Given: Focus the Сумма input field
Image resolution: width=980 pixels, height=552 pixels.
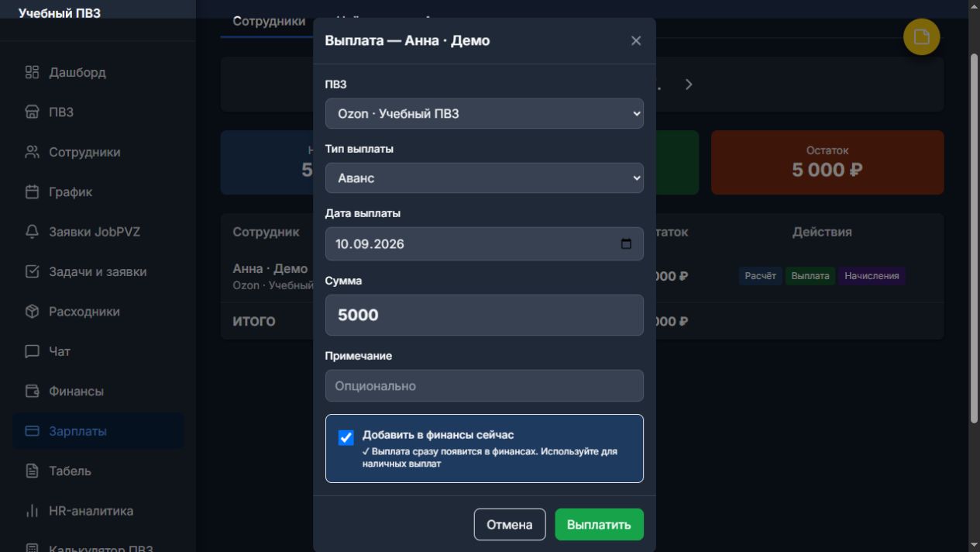Looking at the screenshot, I should 484,315.
